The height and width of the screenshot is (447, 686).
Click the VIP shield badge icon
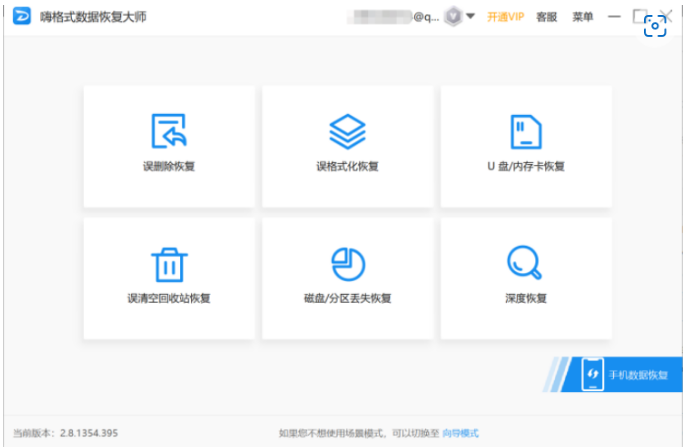pos(452,17)
